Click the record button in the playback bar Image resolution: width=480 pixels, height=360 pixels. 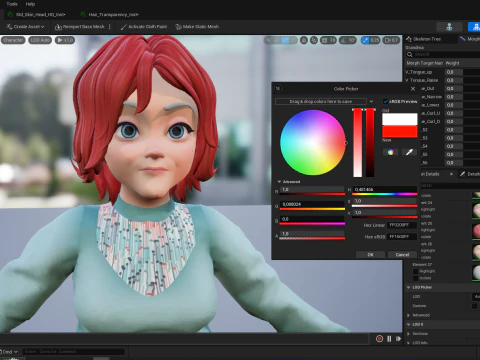click(379, 339)
